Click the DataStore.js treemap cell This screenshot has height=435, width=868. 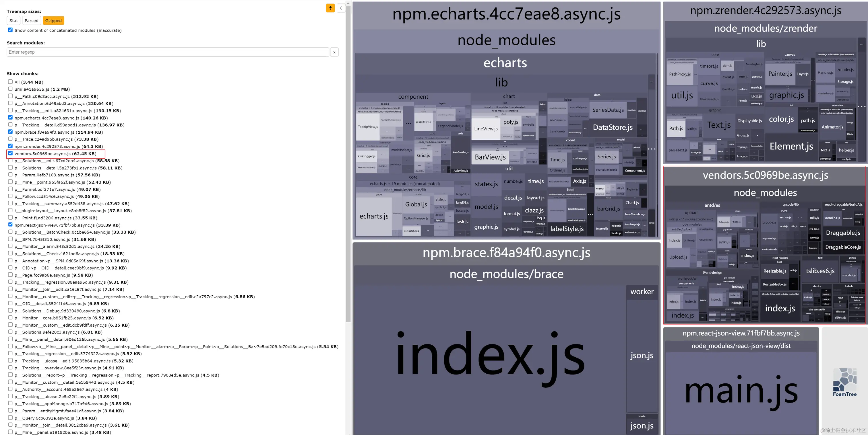tap(612, 128)
